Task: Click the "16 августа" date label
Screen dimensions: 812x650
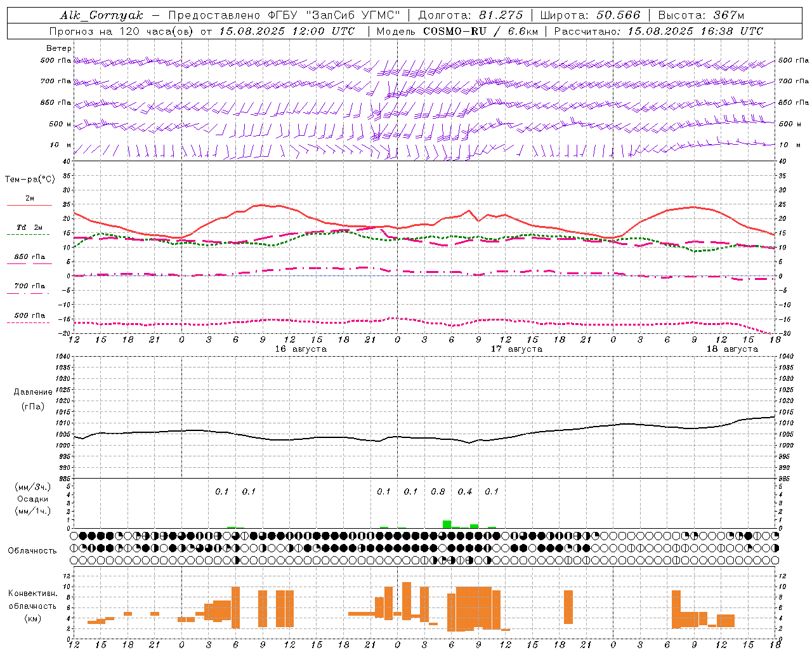Action: tap(301, 349)
